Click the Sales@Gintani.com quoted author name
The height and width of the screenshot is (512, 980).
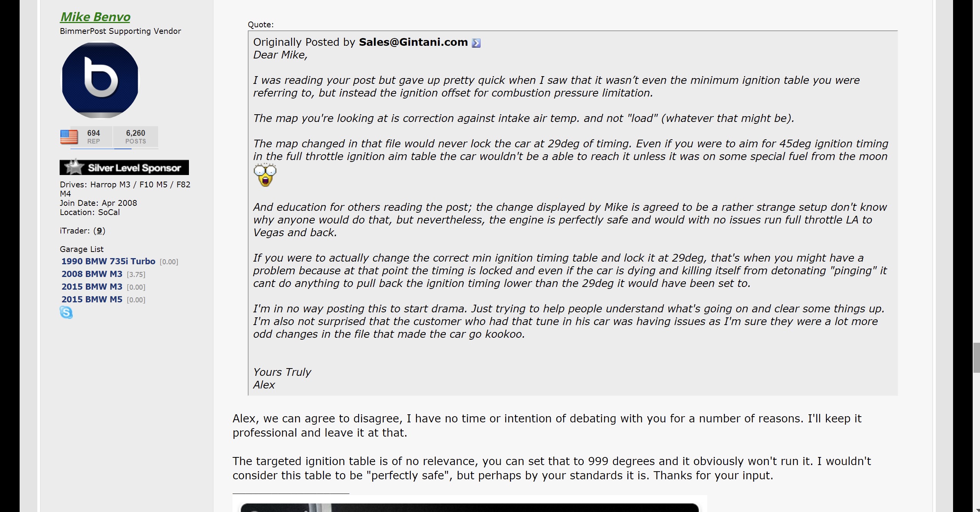click(413, 42)
